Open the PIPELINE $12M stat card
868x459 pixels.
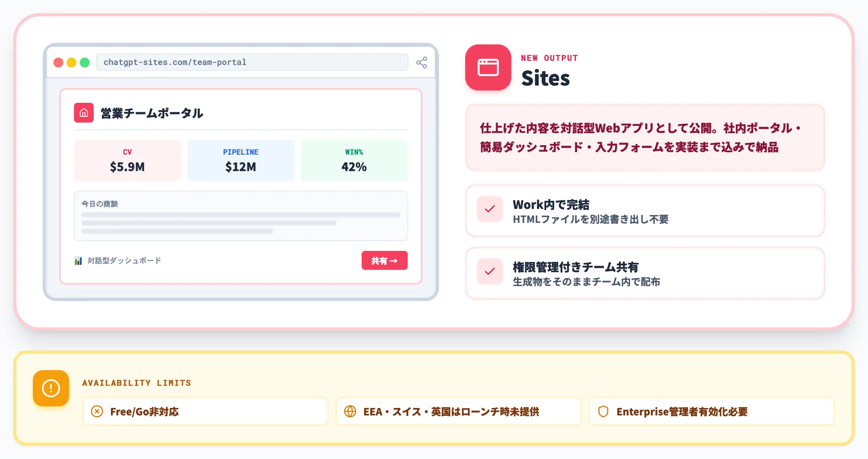241,160
